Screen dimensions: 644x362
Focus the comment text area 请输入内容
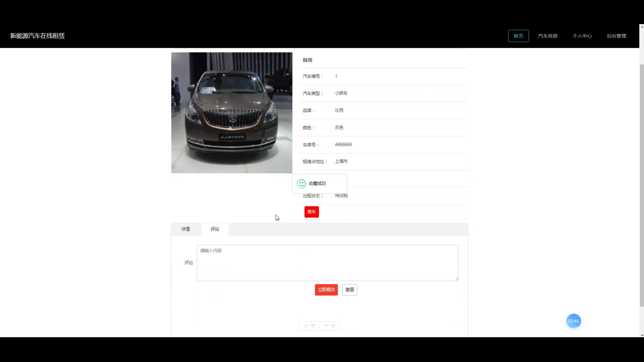(x=327, y=263)
